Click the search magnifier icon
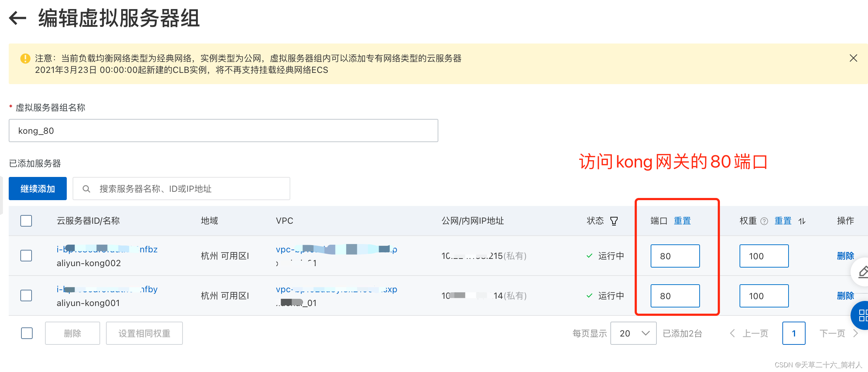The height and width of the screenshot is (372, 868). click(x=86, y=189)
